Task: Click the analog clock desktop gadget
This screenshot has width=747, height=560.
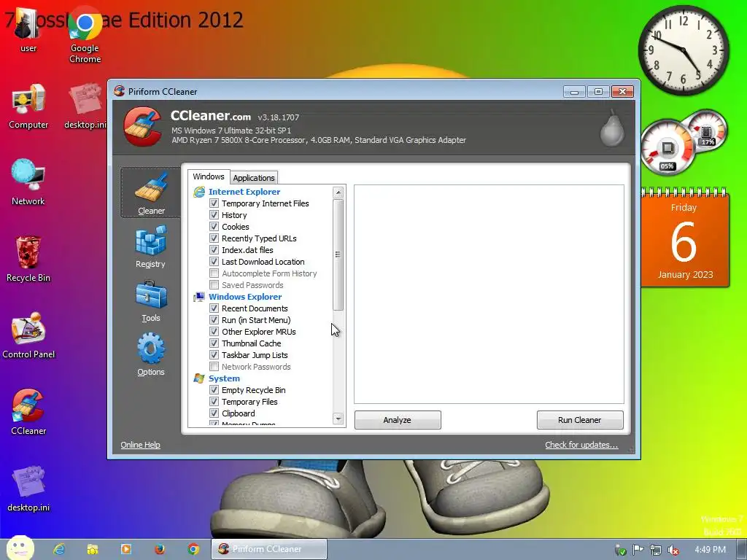Action: [683, 50]
